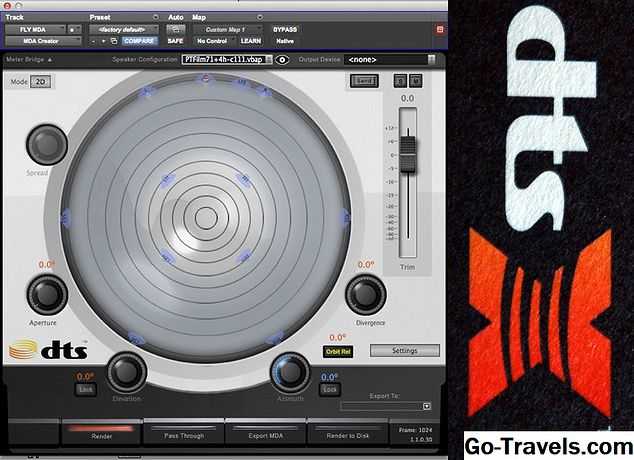Click the preset plus button
Screen dimensions: 634x460
click(103, 41)
